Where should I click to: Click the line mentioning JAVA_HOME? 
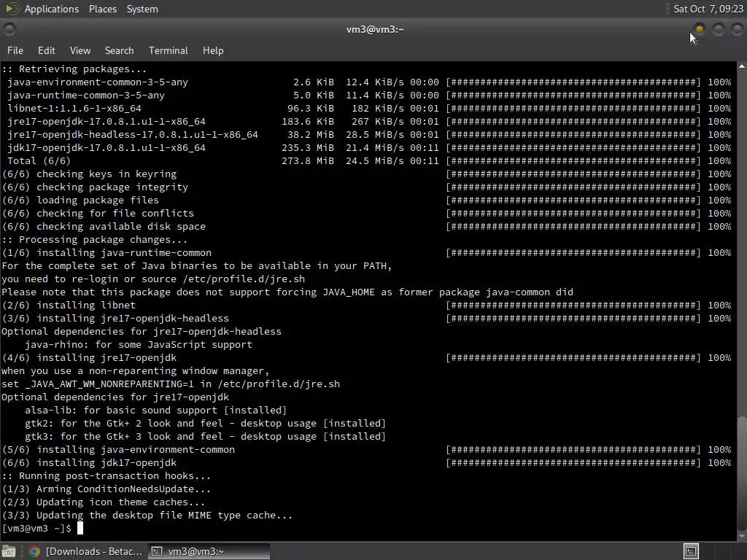(287, 292)
